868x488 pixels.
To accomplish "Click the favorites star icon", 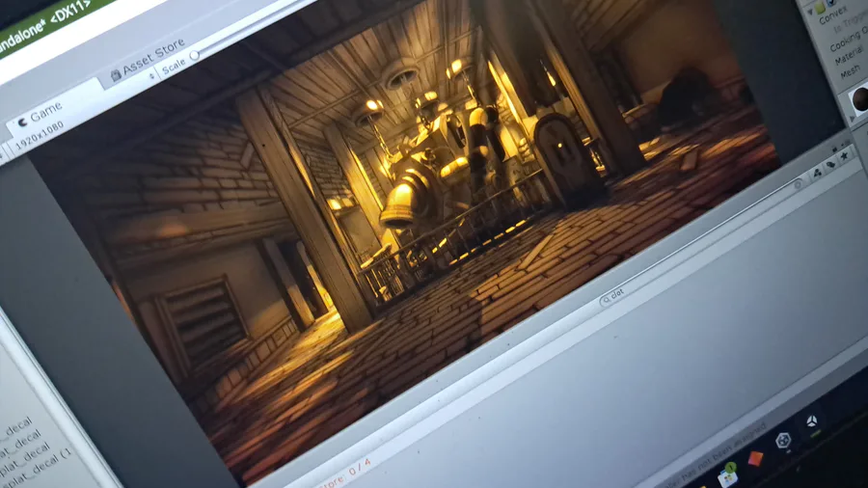I will [x=844, y=157].
